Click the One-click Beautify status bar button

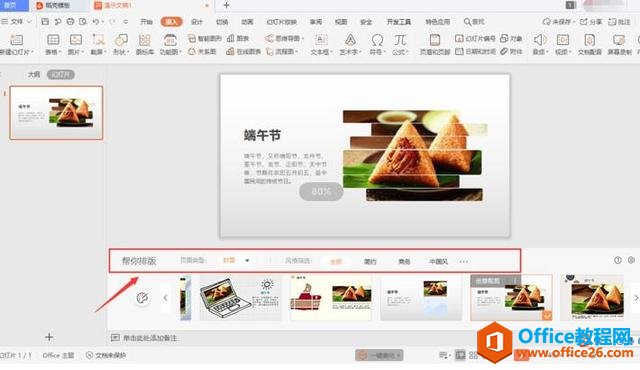coord(379,355)
